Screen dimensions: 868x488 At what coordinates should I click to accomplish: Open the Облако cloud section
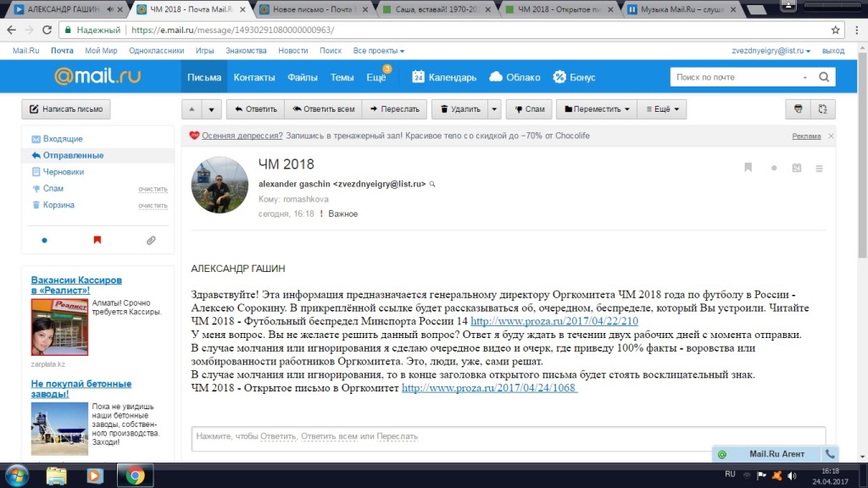tap(515, 77)
